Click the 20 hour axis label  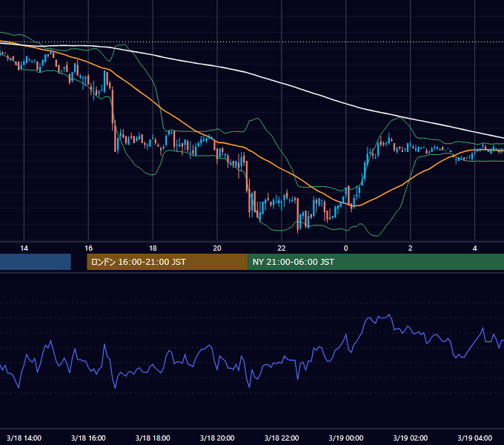[x=217, y=248]
